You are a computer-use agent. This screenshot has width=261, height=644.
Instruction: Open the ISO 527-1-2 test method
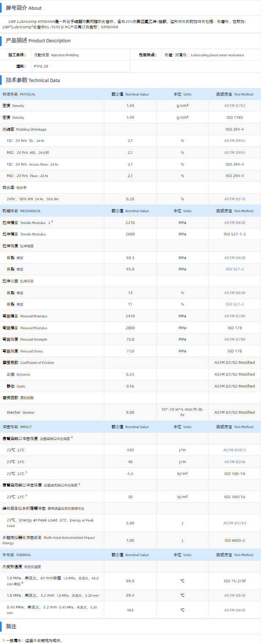click(x=235, y=234)
